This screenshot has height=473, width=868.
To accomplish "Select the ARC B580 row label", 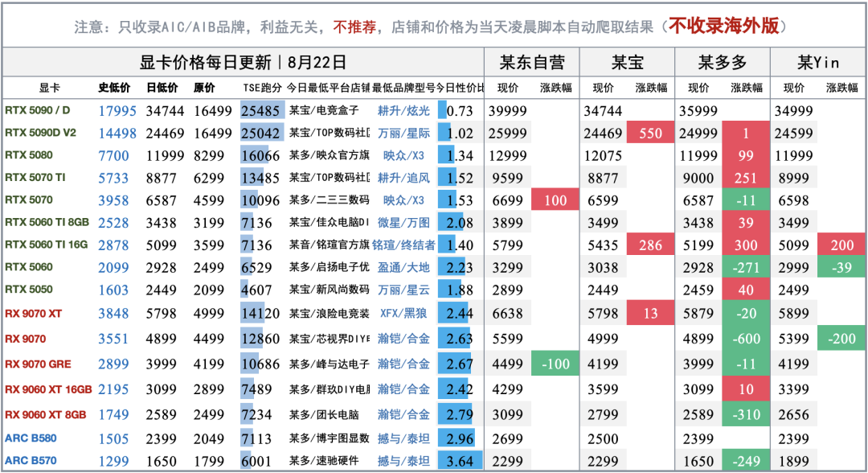I will point(31,438).
